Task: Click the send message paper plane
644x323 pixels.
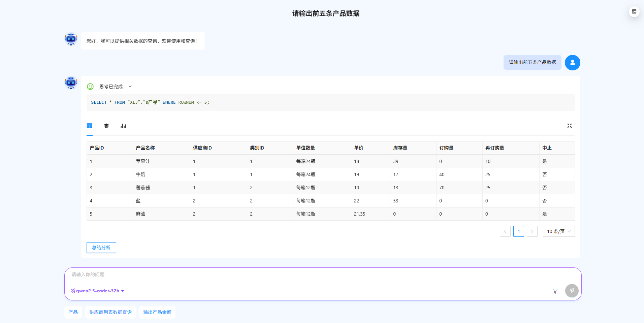Action: [572, 290]
